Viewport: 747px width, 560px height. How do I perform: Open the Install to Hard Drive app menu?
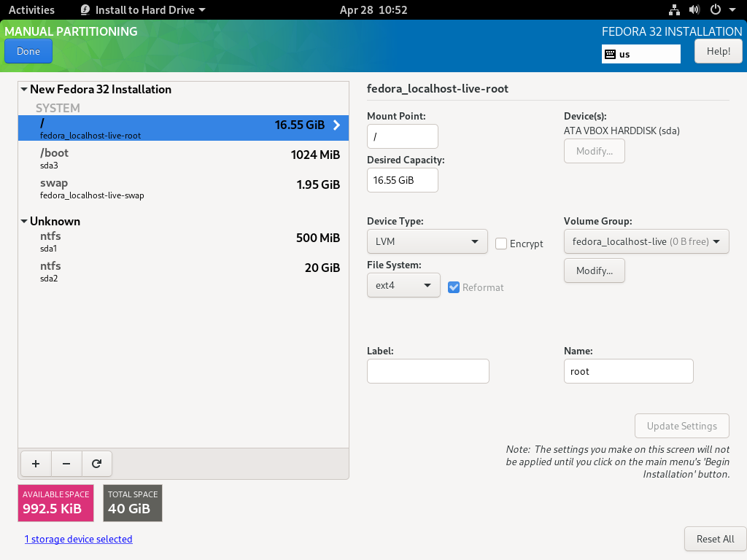(x=143, y=9)
